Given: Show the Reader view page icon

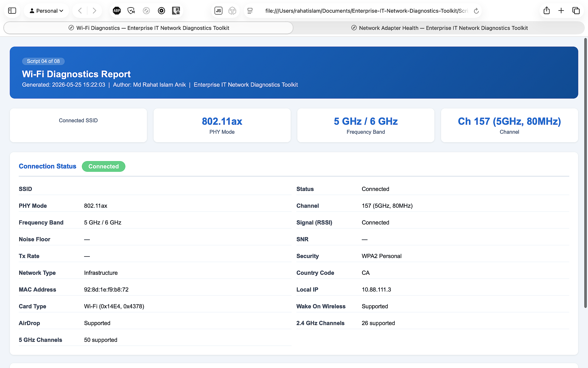Looking at the screenshot, I should click(x=250, y=11).
